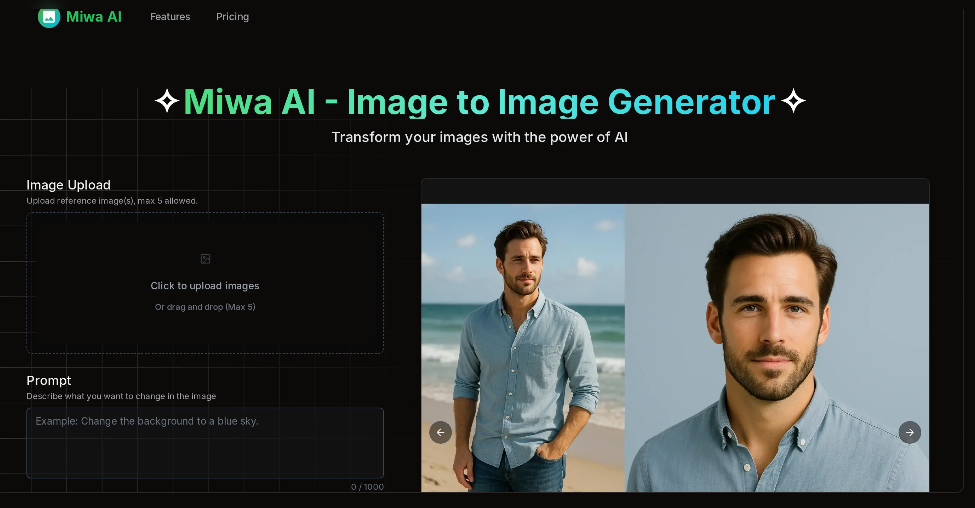The height and width of the screenshot is (508, 975).
Task: Click the right sparkle icon beside the title
Action: point(793,101)
